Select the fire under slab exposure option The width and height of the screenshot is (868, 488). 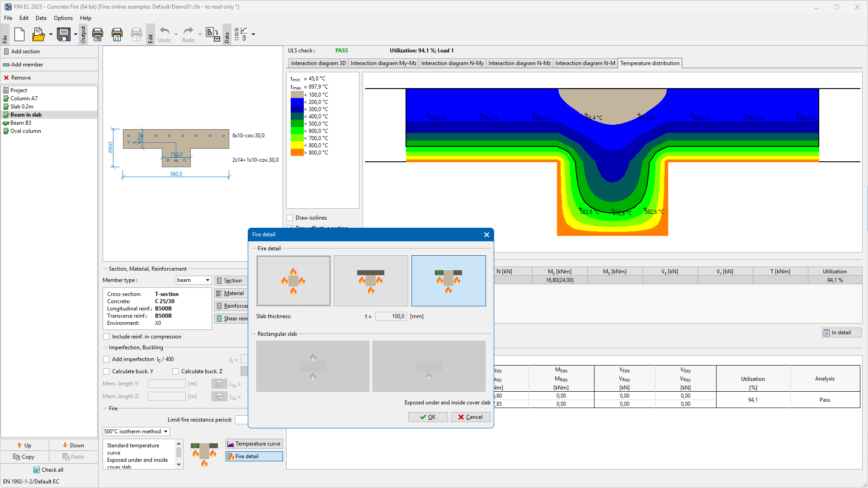point(371,281)
